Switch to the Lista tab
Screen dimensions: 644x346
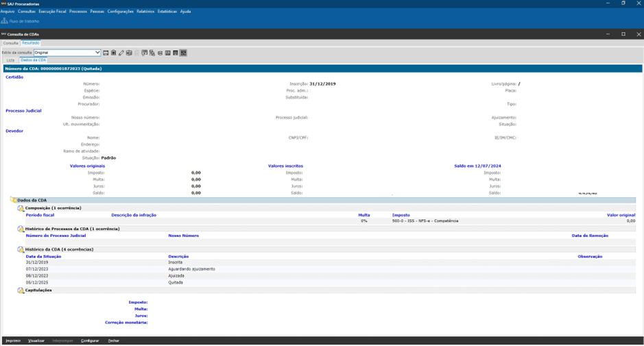pos(10,60)
